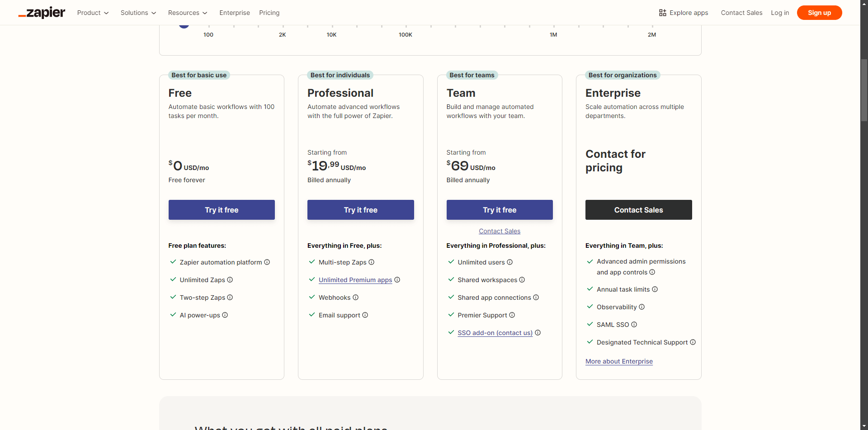Open the Product dropdown menu

(x=93, y=13)
